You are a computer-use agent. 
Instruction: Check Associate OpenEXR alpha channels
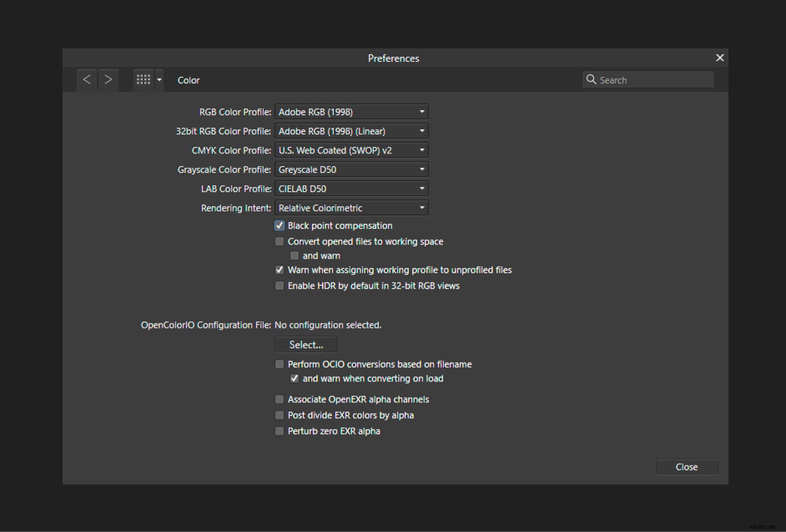(279, 399)
